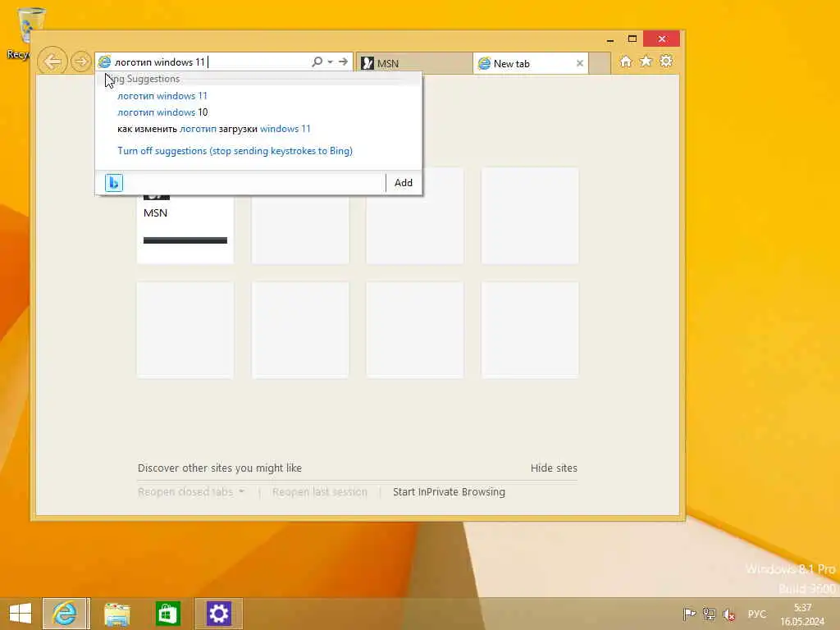Expand the address bar autocomplete dropdown arrow

(330, 62)
